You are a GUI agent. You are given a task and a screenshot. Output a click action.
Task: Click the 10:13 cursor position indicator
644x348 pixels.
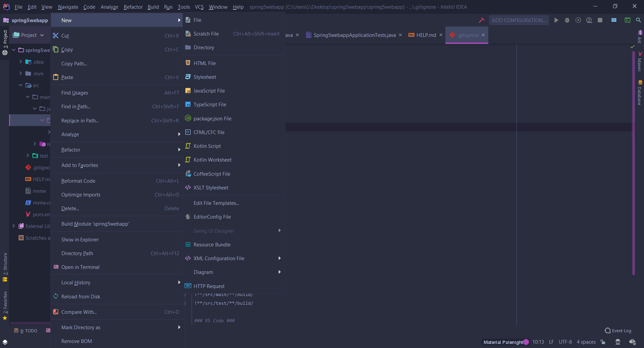(538, 342)
